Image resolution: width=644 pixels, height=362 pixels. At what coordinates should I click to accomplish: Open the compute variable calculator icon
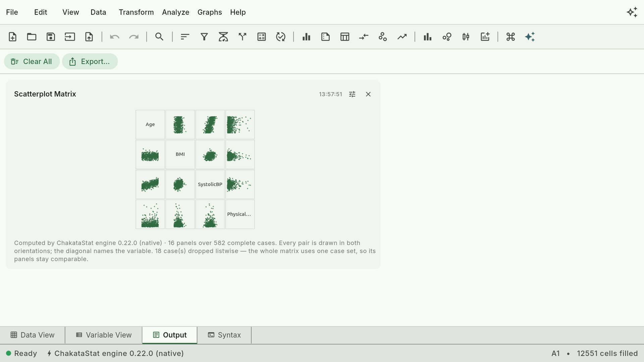click(x=262, y=37)
